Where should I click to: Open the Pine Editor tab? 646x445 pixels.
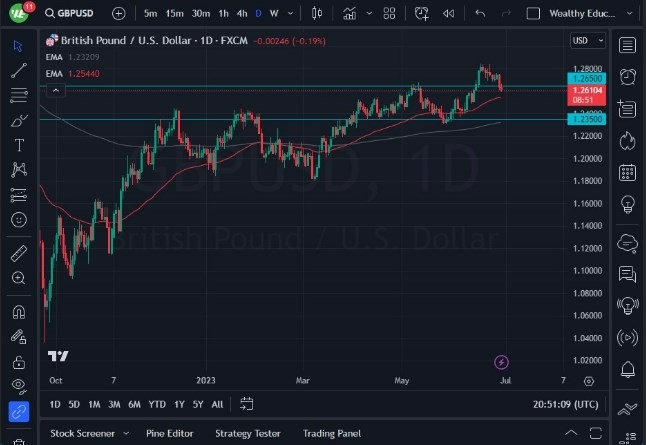pos(169,433)
